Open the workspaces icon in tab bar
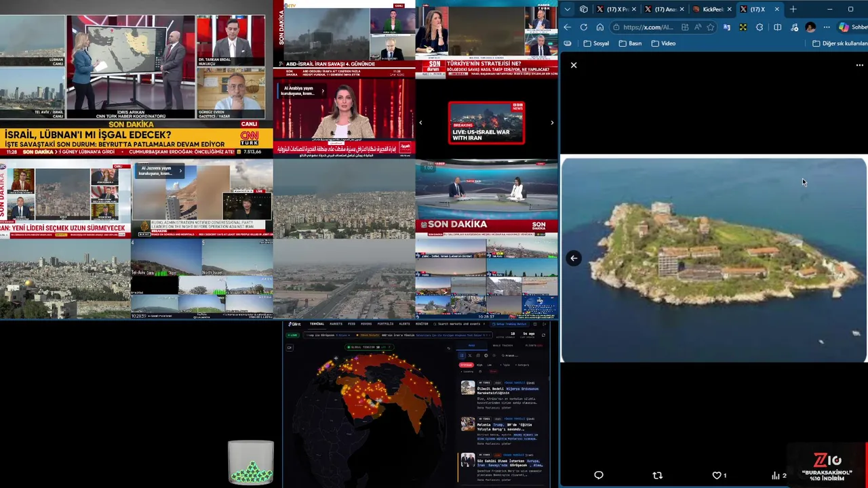Screen dimensions: 868x488 point(583,9)
